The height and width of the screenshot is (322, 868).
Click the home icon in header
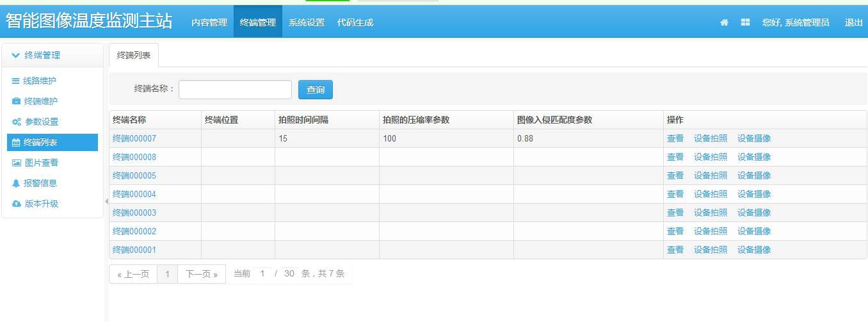tap(724, 22)
